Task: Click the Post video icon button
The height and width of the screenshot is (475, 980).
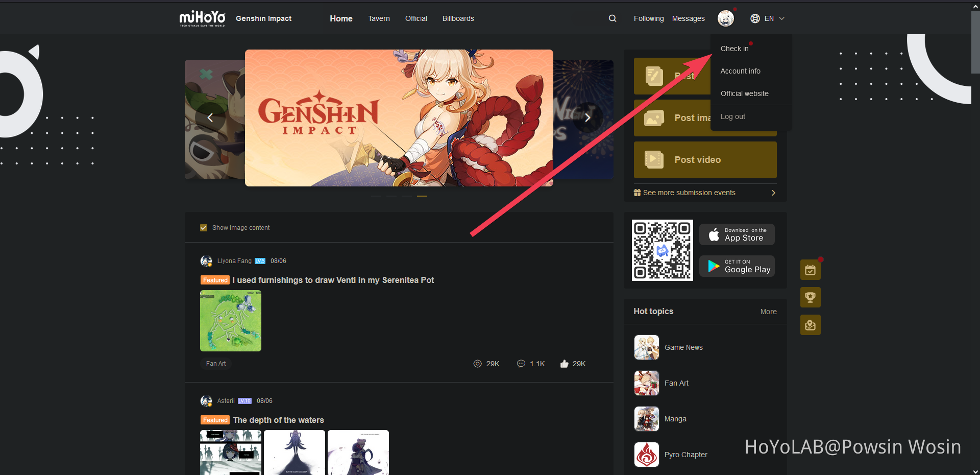Action: 654,159
